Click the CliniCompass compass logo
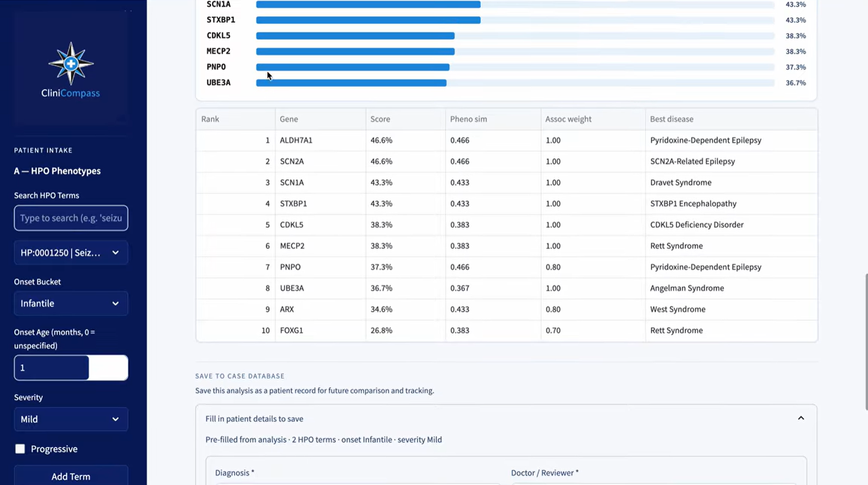 pos(71,64)
